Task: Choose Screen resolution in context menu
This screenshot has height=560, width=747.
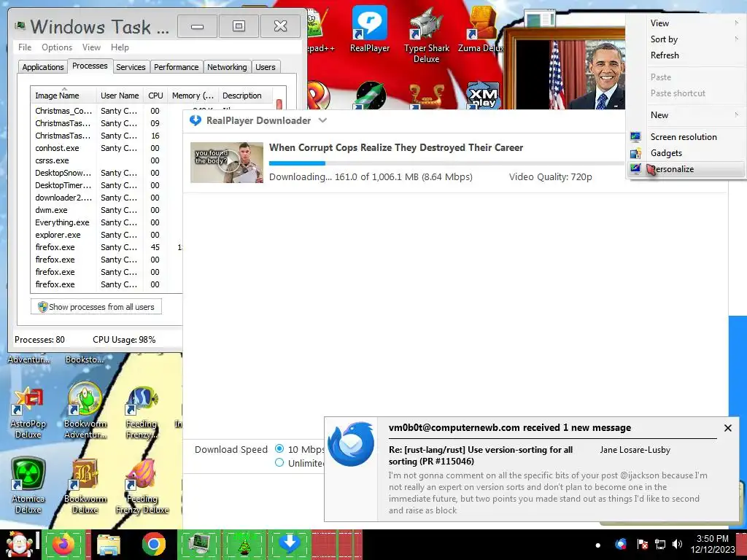Action: point(686,137)
